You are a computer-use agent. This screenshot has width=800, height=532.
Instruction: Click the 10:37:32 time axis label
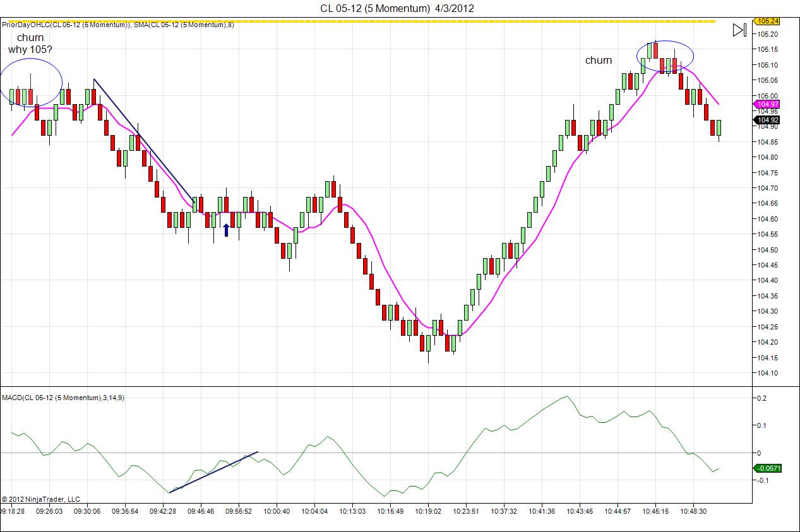point(503,511)
